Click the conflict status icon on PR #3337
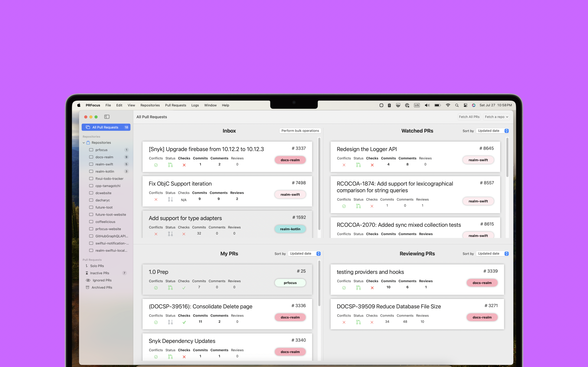Viewport: 588px width, 367px height. (x=156, y=165)
